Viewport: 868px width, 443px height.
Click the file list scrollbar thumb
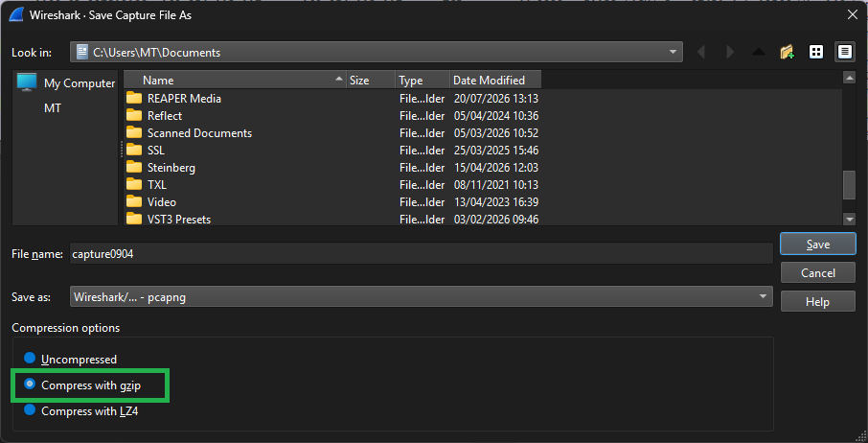[x=849, y=185]
